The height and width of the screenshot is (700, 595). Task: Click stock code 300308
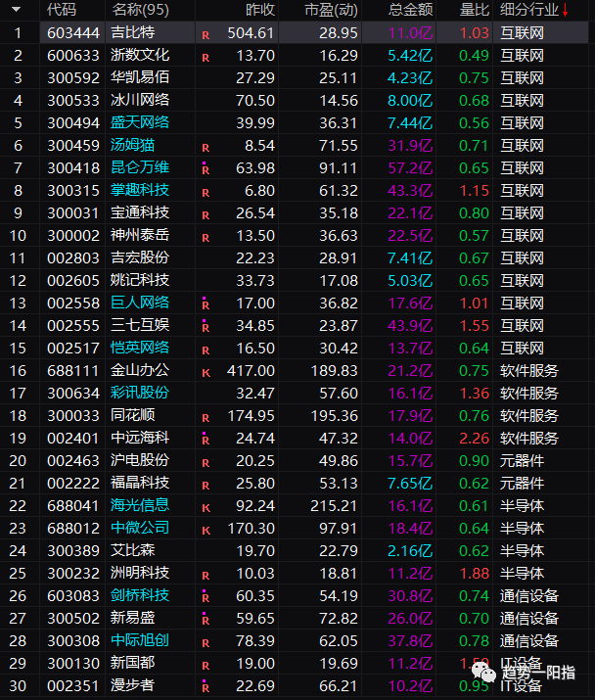coord(73,640)
